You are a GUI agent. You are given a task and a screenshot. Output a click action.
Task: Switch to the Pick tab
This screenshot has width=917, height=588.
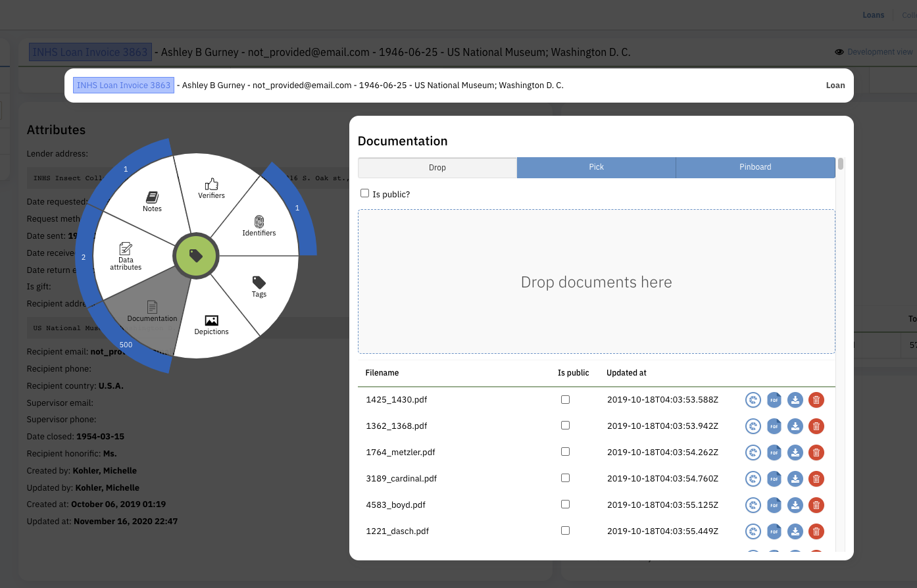point(596,167)
